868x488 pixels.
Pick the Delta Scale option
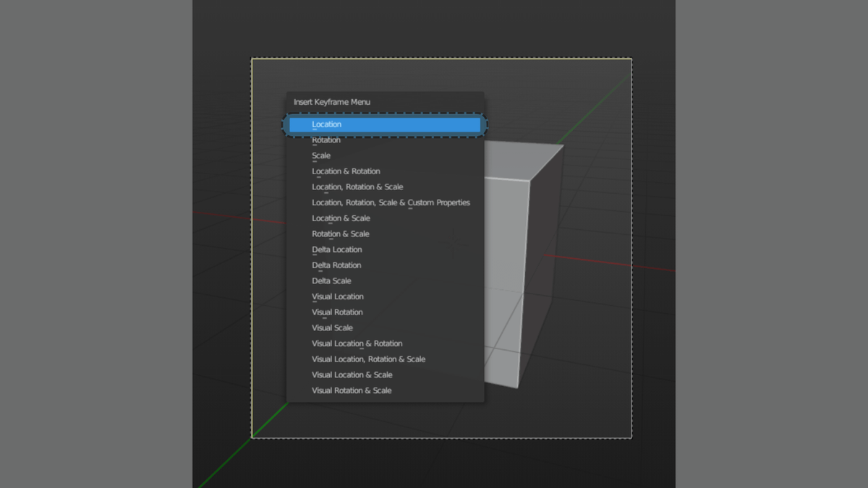tap(331, 281)
